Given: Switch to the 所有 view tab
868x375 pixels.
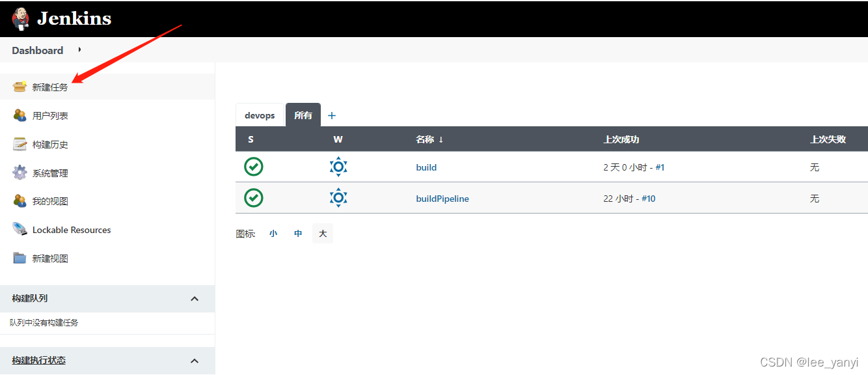Looking at the screenshot, I should [x=303, y=115].
